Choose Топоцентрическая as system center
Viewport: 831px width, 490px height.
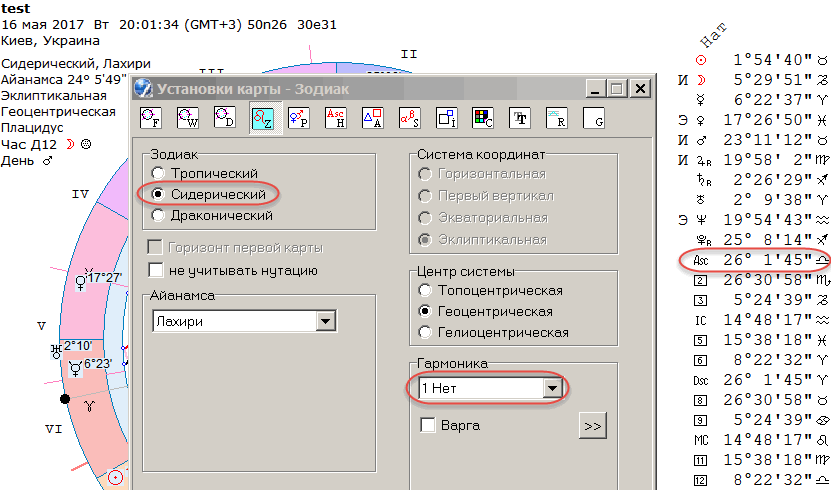click(x=427, y=291)
